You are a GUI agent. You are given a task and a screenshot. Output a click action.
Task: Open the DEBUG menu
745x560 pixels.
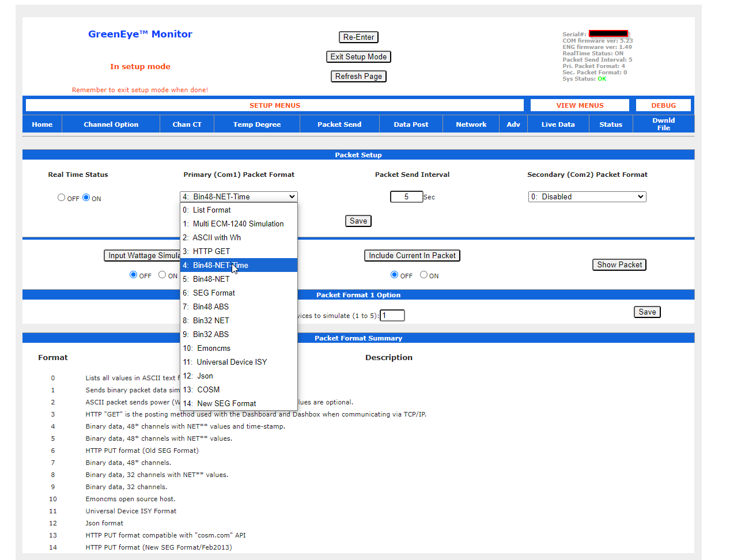(663, 105)
